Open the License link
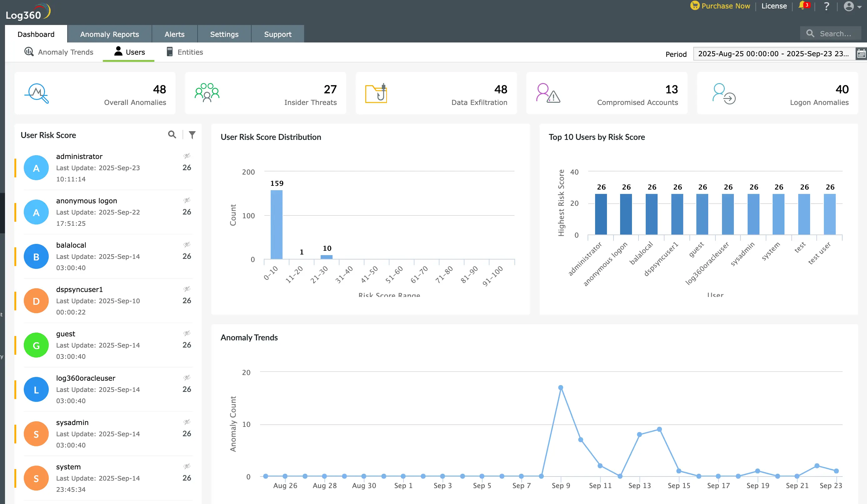This screenshot has height=504, width=867. tap(774, 6)
